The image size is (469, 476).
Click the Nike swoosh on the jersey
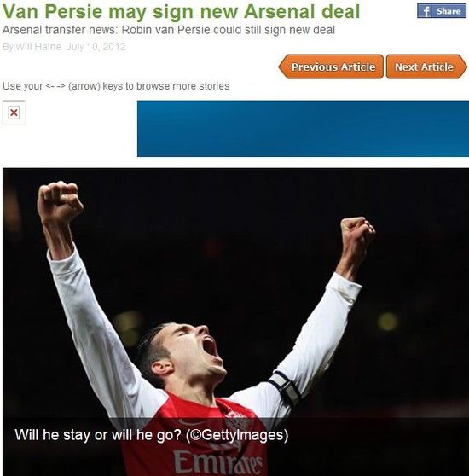tap(189, 422)
